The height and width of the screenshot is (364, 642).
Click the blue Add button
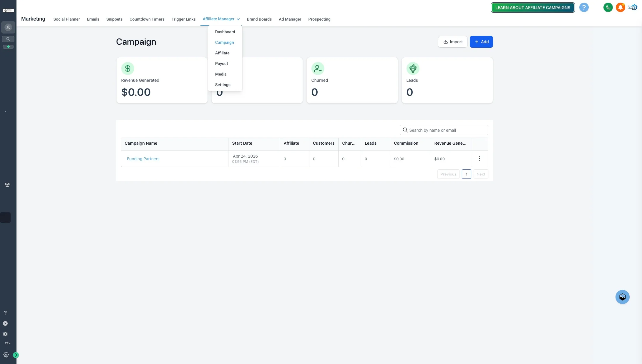pos(481,42)
